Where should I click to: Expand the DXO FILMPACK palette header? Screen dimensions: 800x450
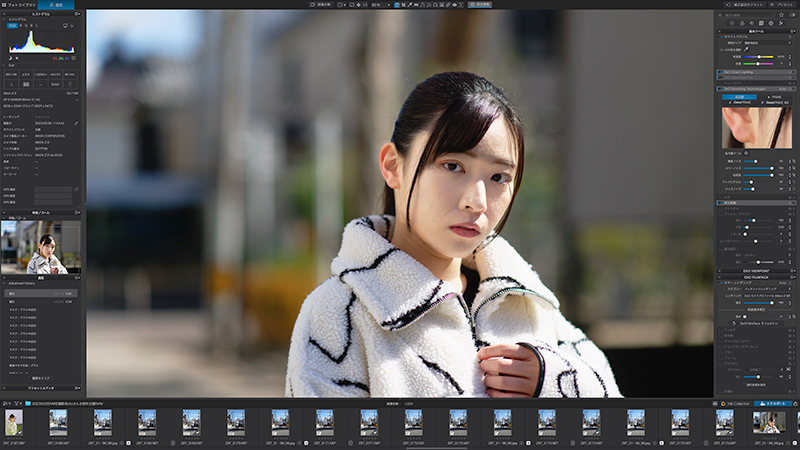tap(756, 277)
